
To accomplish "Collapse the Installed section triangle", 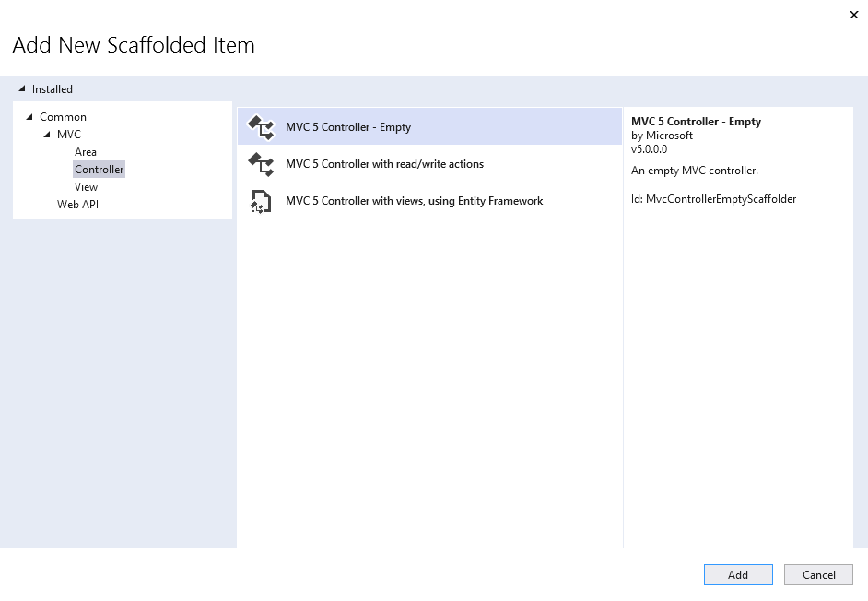I will (22, 88).
